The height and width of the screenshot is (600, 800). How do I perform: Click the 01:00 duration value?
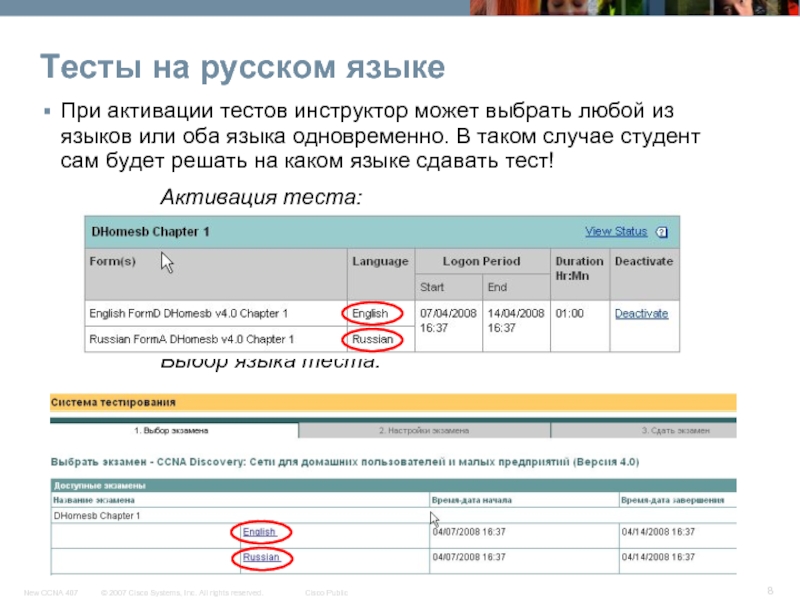pos(569,314)
